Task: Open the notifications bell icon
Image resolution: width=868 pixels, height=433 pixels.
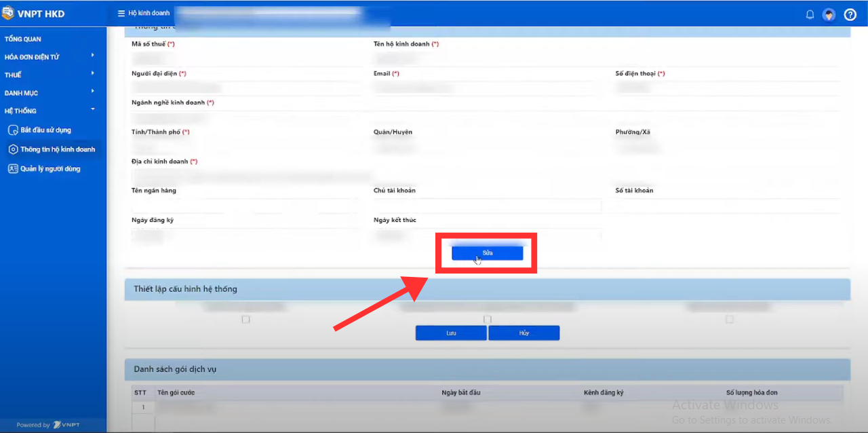Action: pyautogui.click(x=810, y=14)
